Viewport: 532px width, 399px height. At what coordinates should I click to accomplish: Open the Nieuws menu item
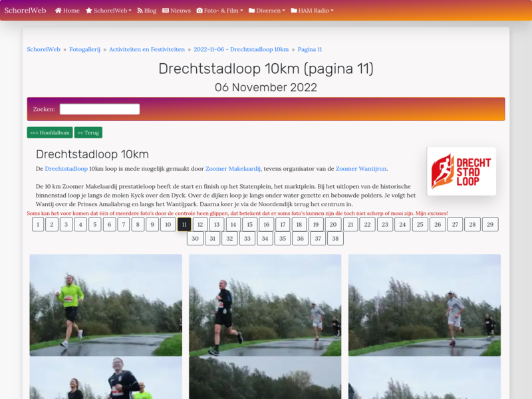click(176, 11)
